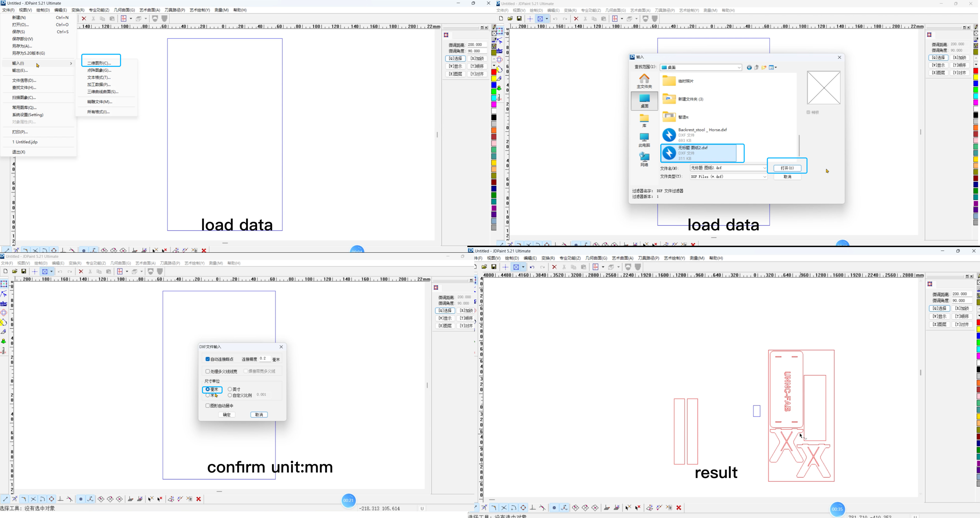Screen dimensions: 980x518
Task: Click New file icon in top-right window toolbar
Action: click(x=501, y=19)
